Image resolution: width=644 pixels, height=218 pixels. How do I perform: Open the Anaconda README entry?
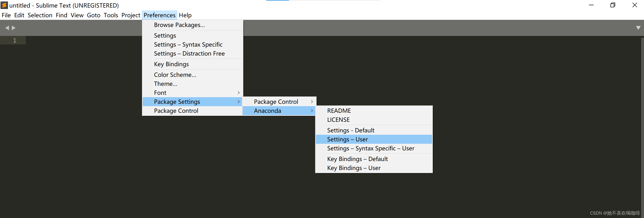374,111
